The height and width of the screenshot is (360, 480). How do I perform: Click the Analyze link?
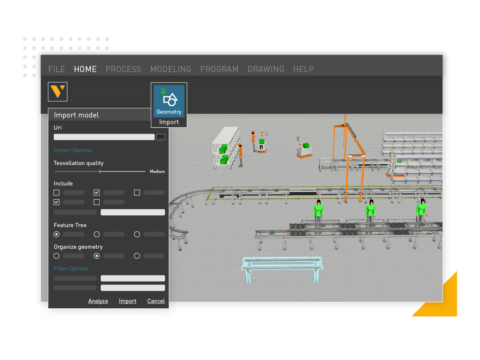click(x=98, y=301)
